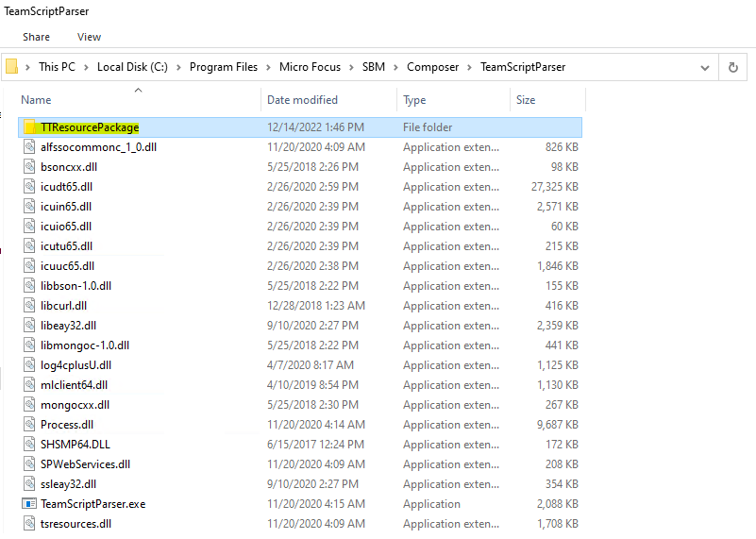Click the mongocxx.dll file icon
Screen dimensions: 756x539
coord(29,405)
